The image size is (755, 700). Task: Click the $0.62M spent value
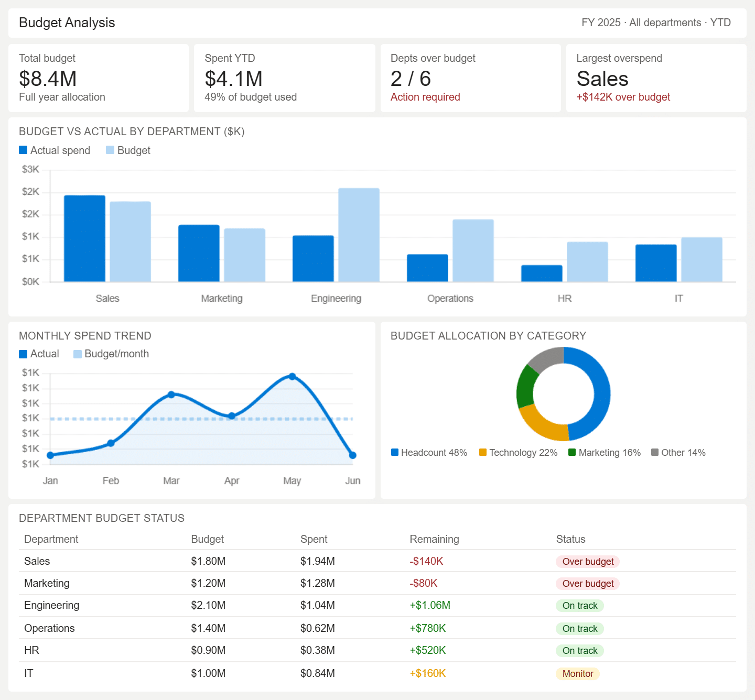click(x=318, y=628)
